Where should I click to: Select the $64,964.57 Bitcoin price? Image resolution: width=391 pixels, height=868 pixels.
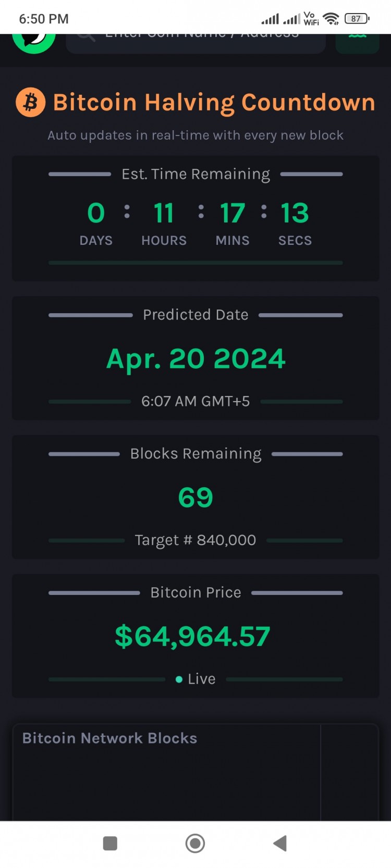coord(192,636)
